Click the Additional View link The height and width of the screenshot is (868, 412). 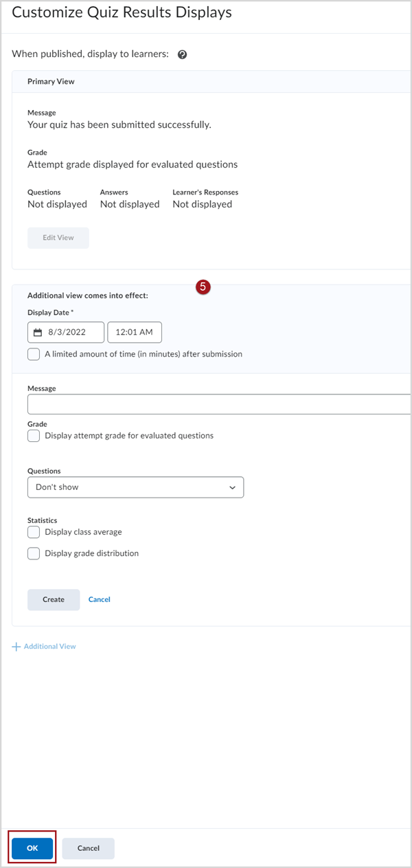tap(50, 647)
